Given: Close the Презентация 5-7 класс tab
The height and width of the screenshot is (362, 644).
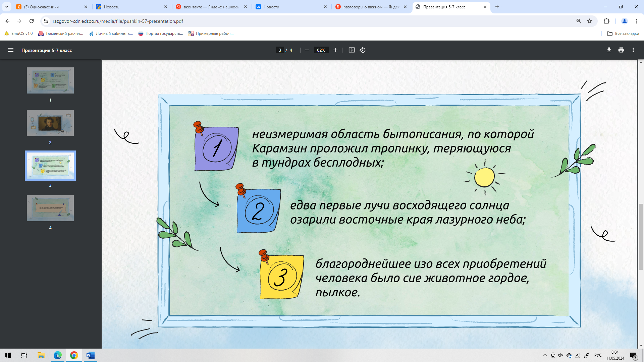Looking at the screenshot, I should point(485,7).
